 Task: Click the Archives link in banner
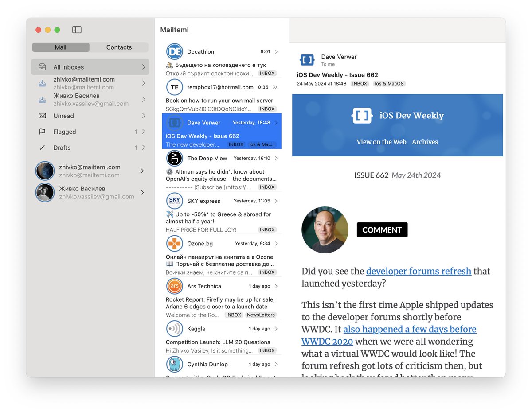coord(425,142)
